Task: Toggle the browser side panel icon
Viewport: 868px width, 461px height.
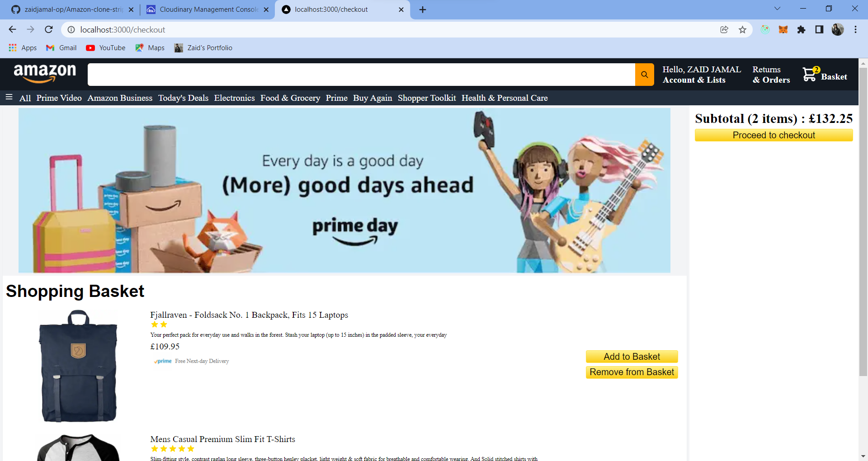Action: click(x=819, y=30)
